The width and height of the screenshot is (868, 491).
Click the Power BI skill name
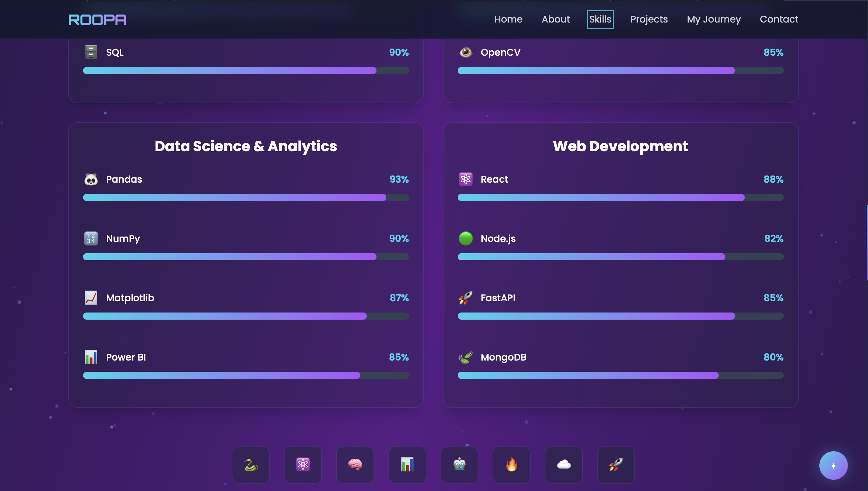(126, 357)
